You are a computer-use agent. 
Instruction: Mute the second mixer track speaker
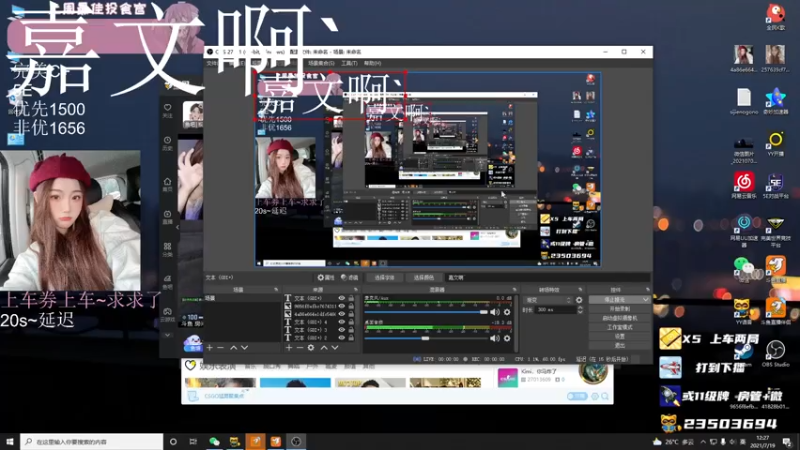[x=494, y=338]
